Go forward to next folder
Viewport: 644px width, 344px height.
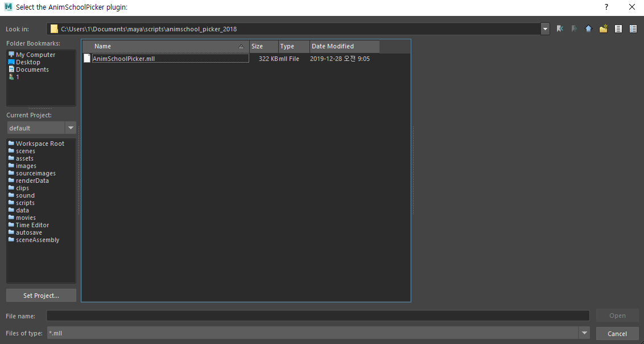point(574,29)
